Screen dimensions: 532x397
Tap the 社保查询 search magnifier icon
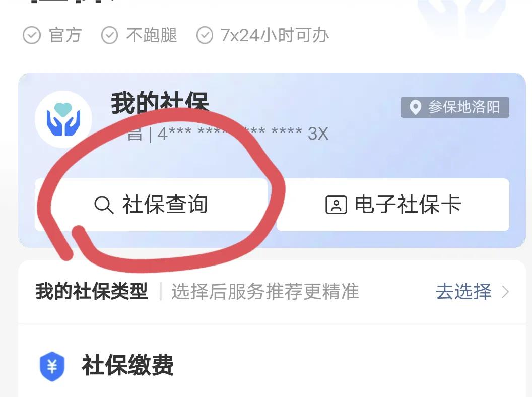point(103,205)
